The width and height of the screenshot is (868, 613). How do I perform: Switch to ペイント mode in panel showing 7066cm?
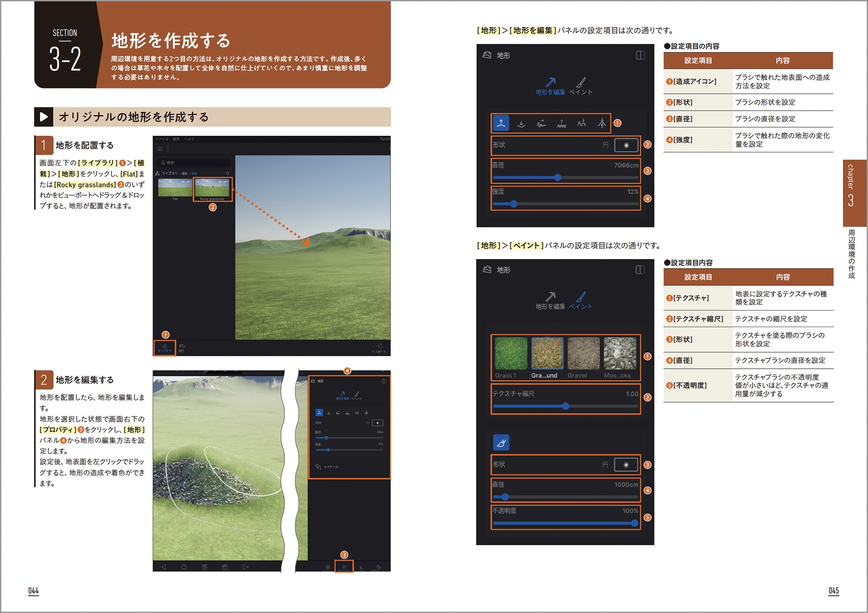click(581, 86)
